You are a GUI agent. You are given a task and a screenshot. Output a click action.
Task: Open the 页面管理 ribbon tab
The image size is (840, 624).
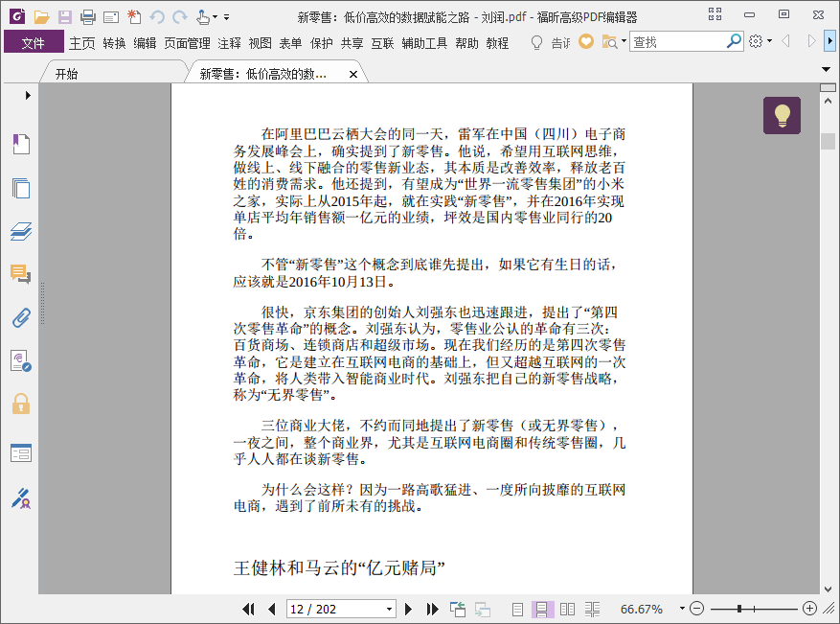187,43
